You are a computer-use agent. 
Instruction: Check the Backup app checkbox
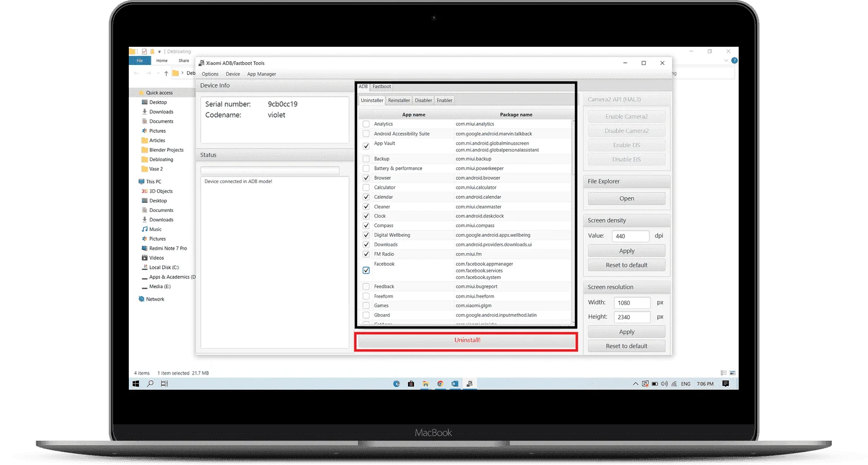(366, 159)
